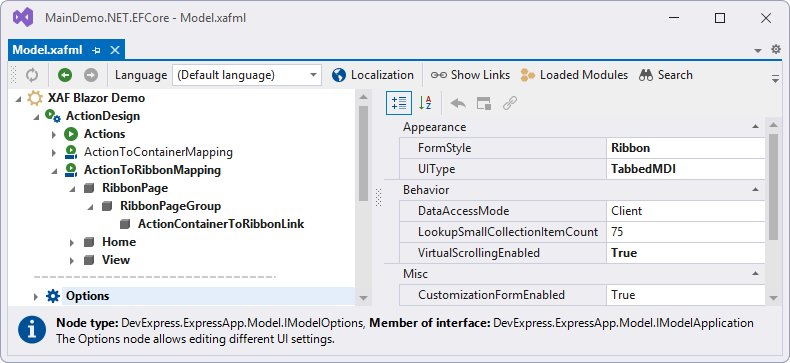Screen dimensions: 790x363
Task: Collapse the XAF Blazor Demo root node
Action: [x=19, y=98]
